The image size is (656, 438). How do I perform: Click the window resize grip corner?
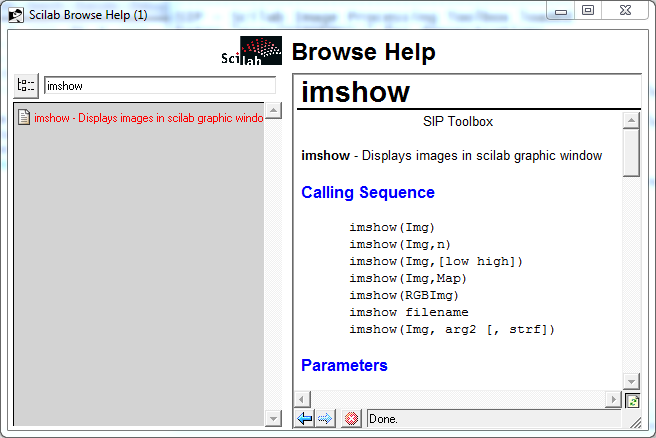coord(636,423)
